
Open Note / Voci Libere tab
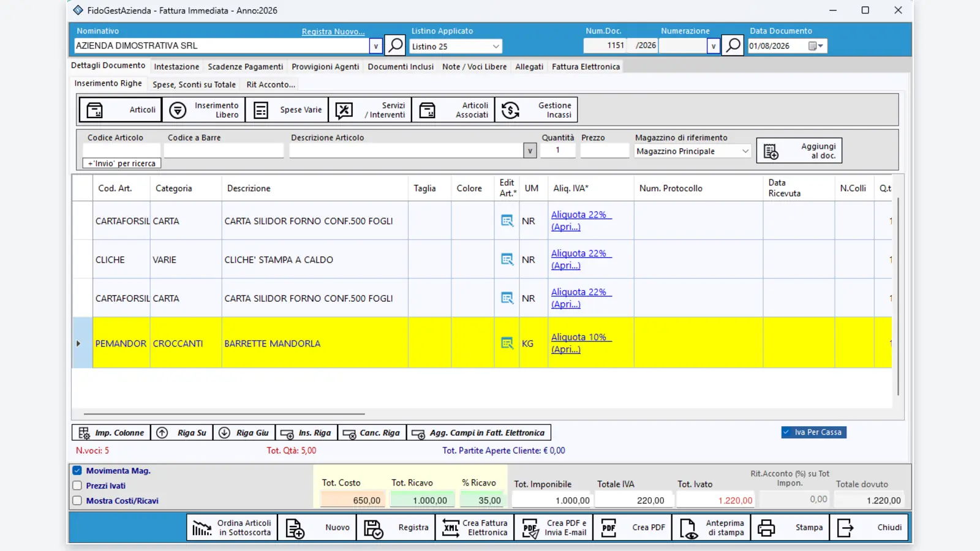(475, 67)
